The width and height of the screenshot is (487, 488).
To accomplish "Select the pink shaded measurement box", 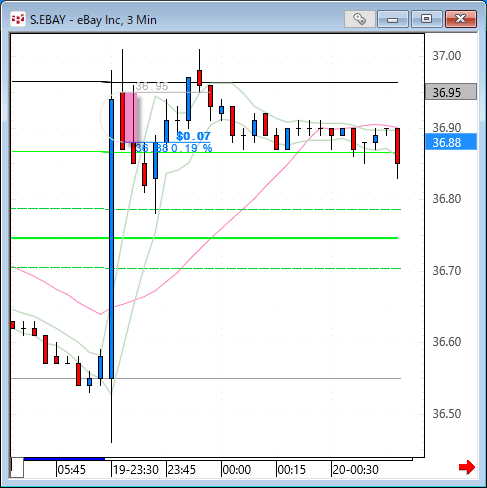I will click(x=131, y=117).
